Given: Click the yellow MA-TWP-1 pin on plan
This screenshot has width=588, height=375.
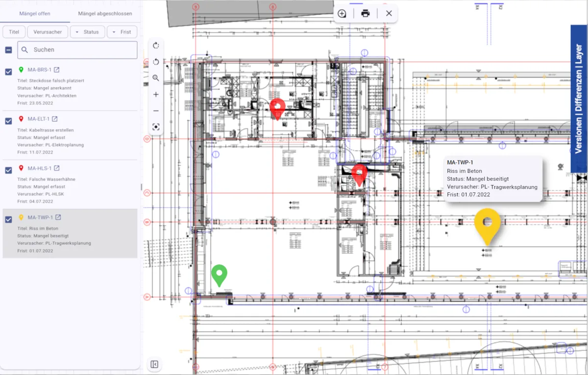Looking at the screenshot, I should click(487, 226).
